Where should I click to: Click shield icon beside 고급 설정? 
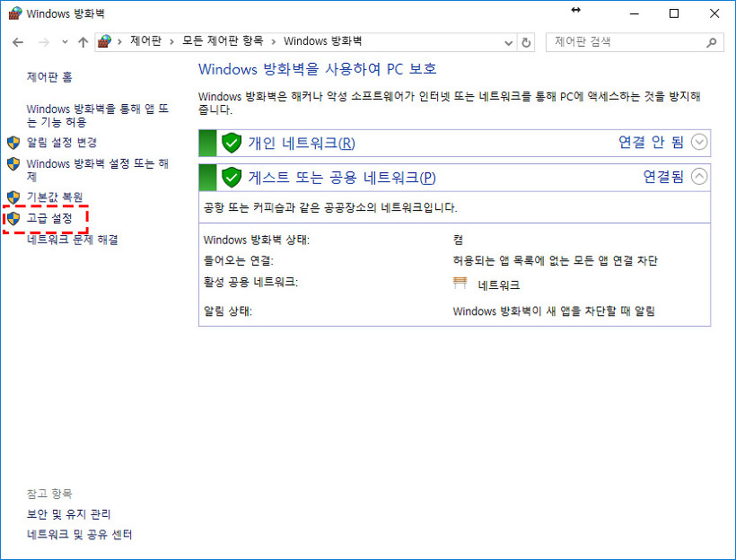click(13, 218)
